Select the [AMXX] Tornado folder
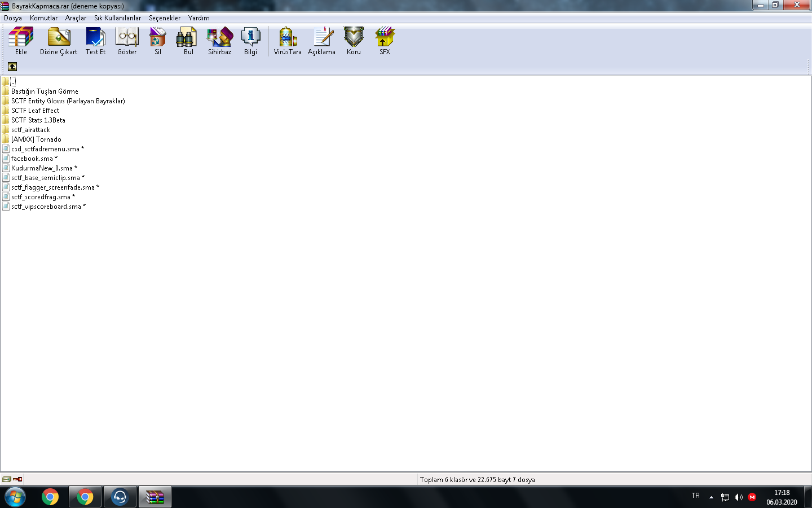 pyautogui.click(x=36, y=139)
